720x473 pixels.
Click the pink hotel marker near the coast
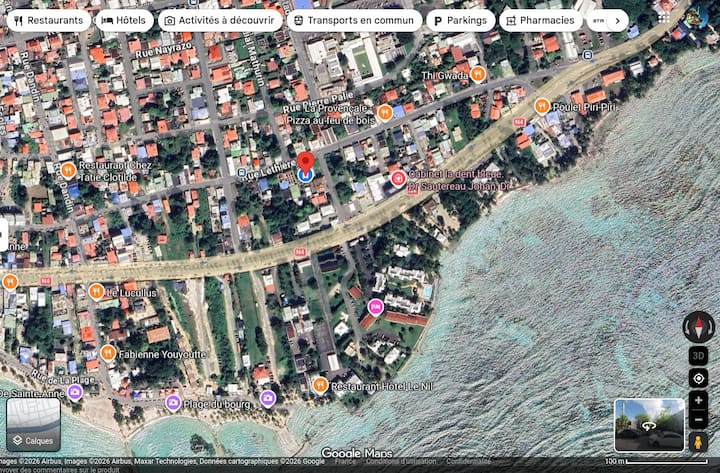pos(376,306)
